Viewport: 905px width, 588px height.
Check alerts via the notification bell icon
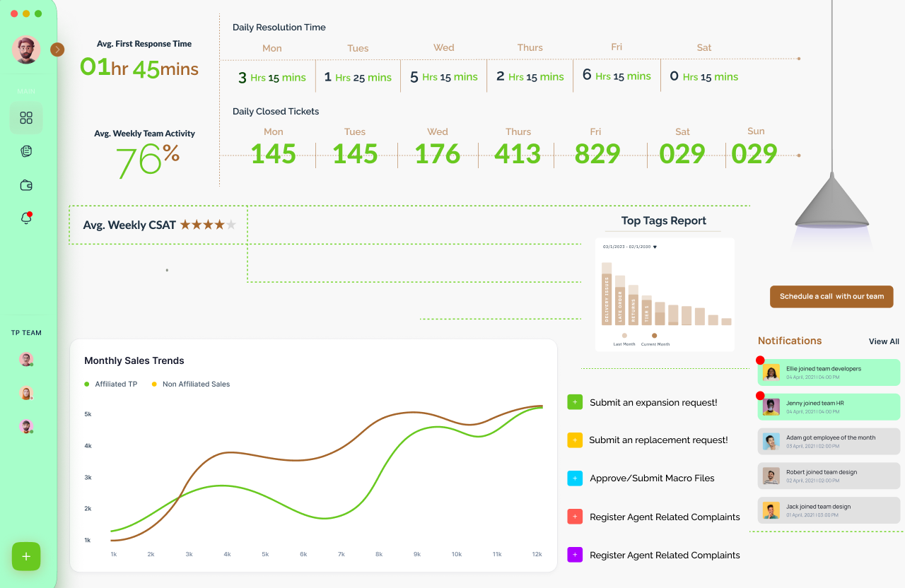coord(26,218)
